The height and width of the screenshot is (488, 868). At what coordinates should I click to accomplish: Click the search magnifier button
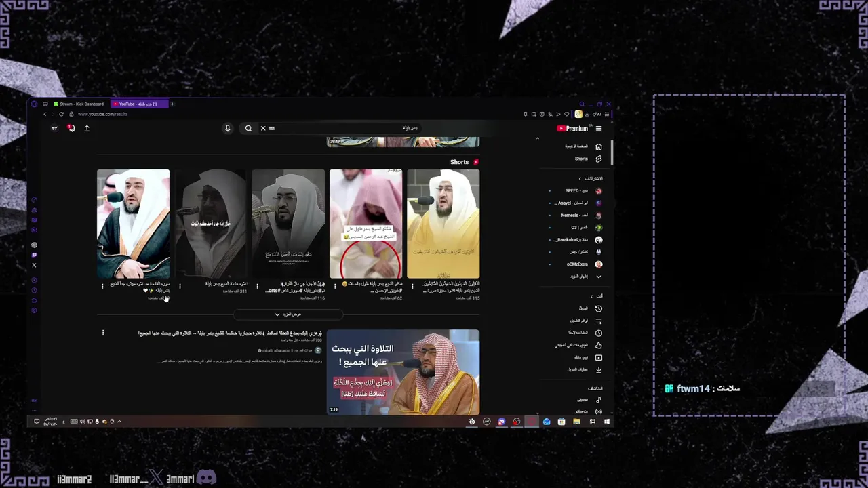pyautogui.click(x=248, y=128)
